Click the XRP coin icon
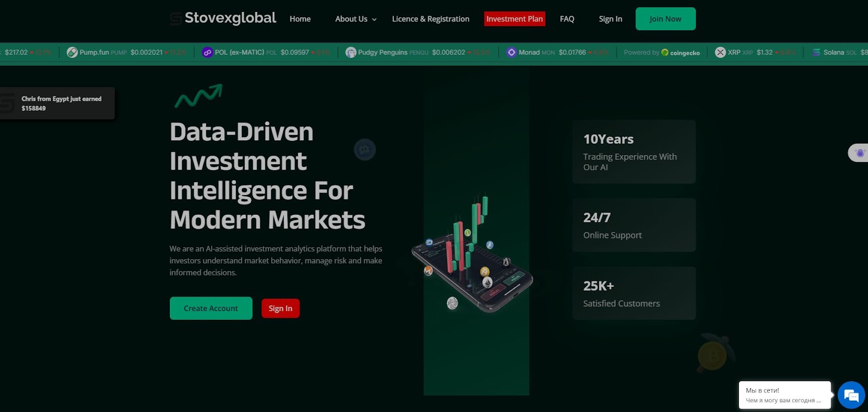Viewport: 868px width, 412px height. pyautogui.click(x=720, y=53)
